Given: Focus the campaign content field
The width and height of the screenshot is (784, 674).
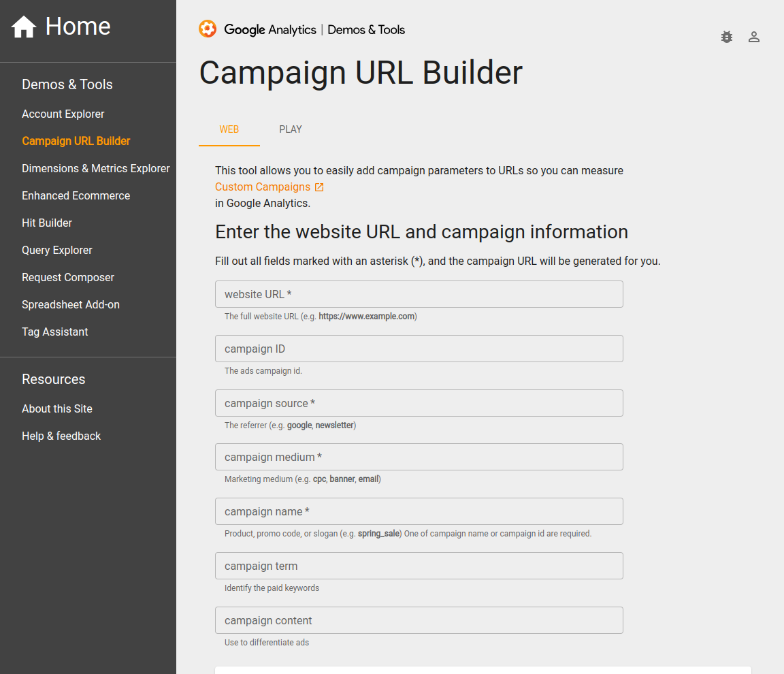Looking at the screenshot, I should tap(419, 620).
